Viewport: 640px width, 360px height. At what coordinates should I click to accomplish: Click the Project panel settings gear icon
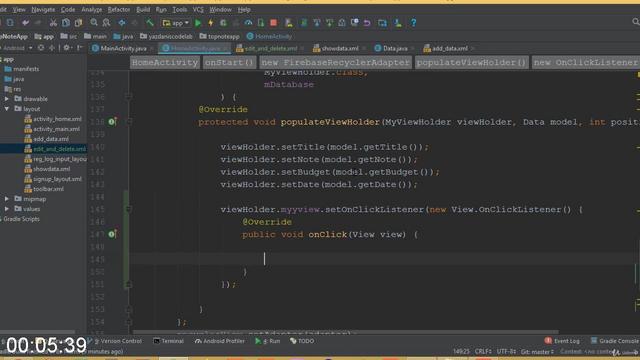pyautogui.click(x=67, y=48)
